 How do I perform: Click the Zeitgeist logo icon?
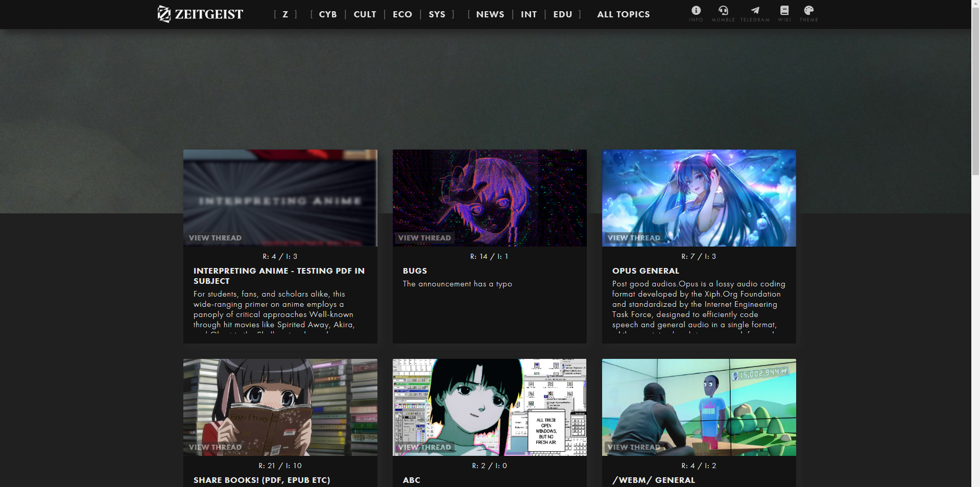(164, 14)
